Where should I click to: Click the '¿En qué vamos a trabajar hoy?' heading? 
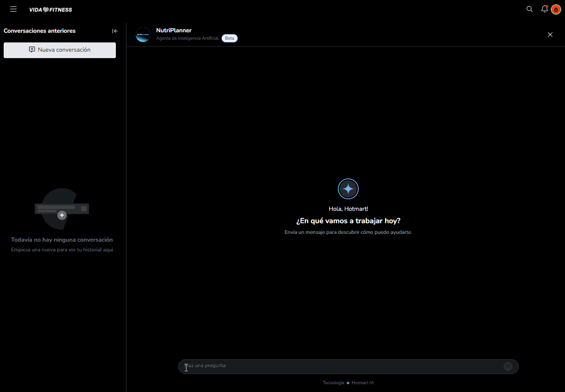click(x=348, y=221)
